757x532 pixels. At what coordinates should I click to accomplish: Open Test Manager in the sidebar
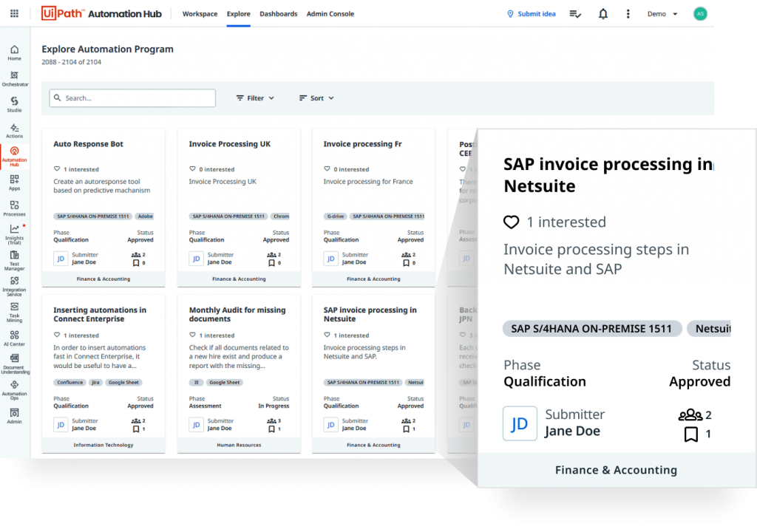point(15,261)
